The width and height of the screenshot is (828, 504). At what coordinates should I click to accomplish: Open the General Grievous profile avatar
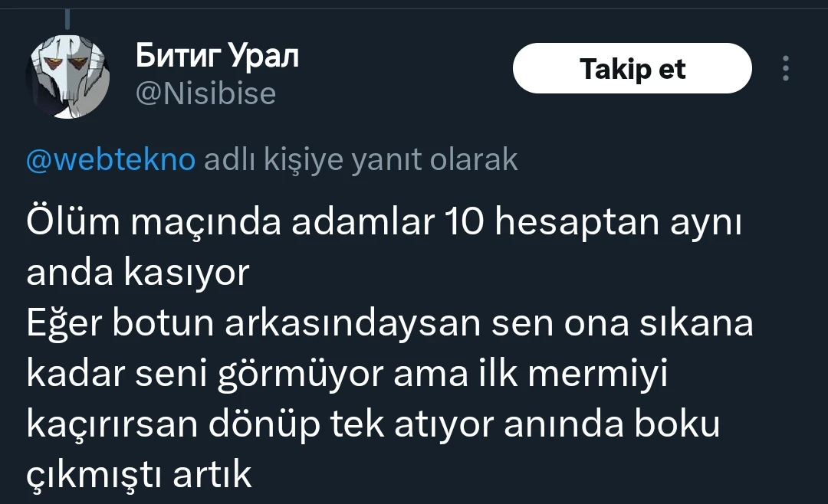pyautogui.click(x=68, y=78)
